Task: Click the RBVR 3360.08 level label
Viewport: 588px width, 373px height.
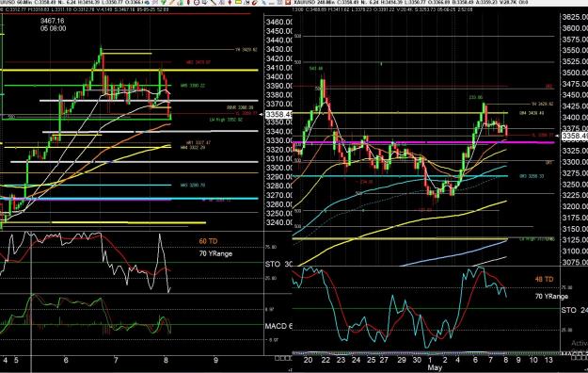Action: [240, 107]
